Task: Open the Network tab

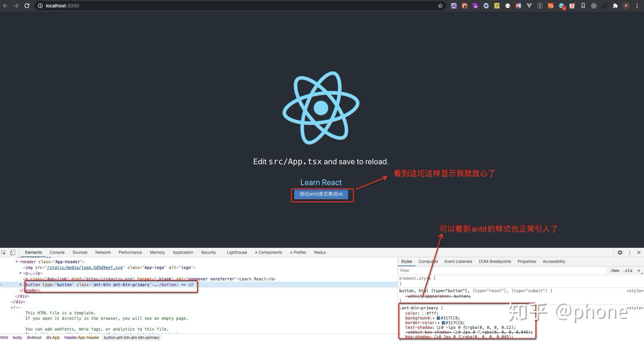Action: (103, 252)
